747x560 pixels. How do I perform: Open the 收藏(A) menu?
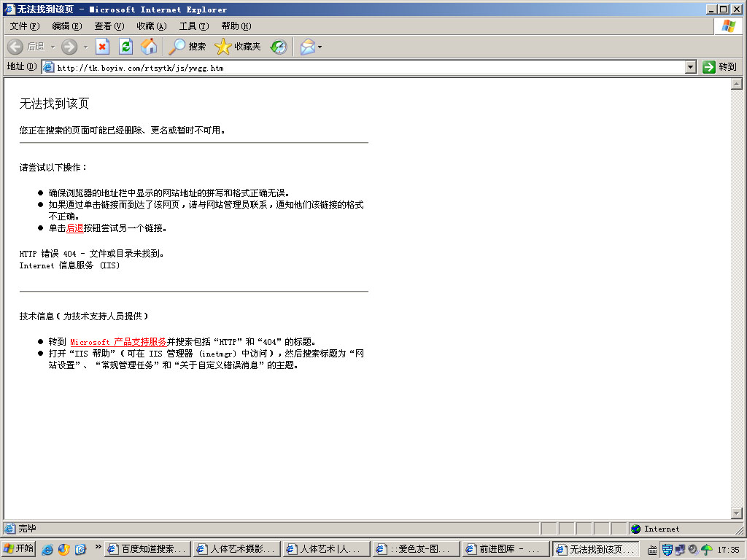(x=152, y=26)
